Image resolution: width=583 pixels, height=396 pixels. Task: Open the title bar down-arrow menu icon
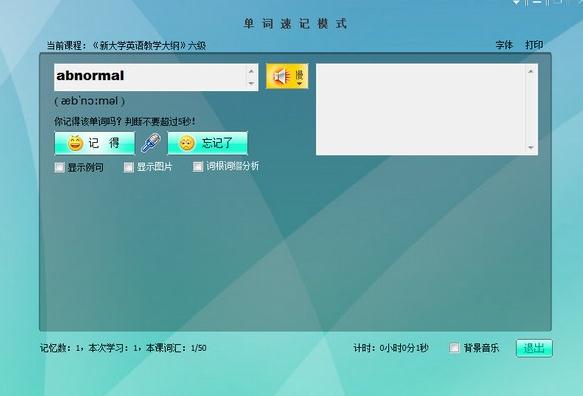(x=516, y=2)
